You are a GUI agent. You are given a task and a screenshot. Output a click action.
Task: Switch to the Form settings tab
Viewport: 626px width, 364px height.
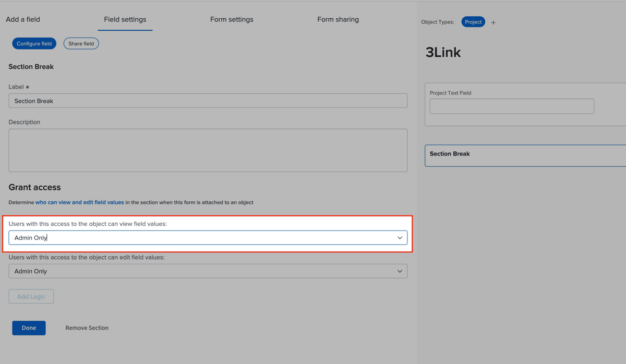pyautogui.click(x=232, y=19)
